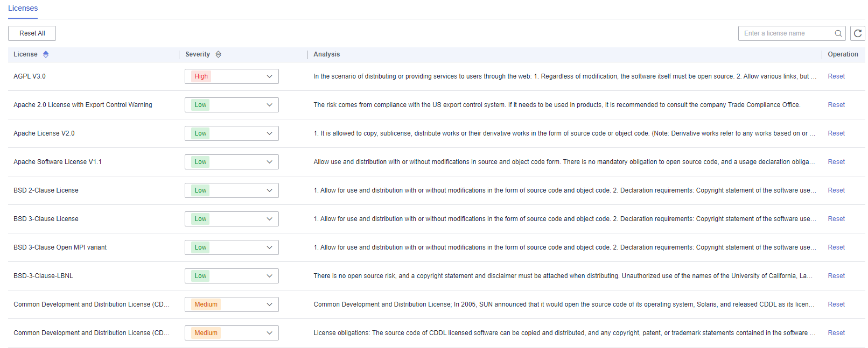Open severity dropdown for Apache Software License V1.1
The width and height of the screenshot is (868, 348).
[232, 162]
